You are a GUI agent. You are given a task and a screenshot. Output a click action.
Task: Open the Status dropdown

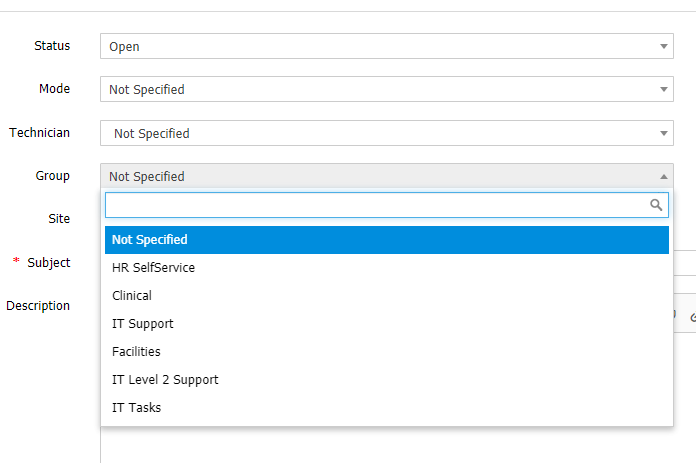[x=386, y=46]
